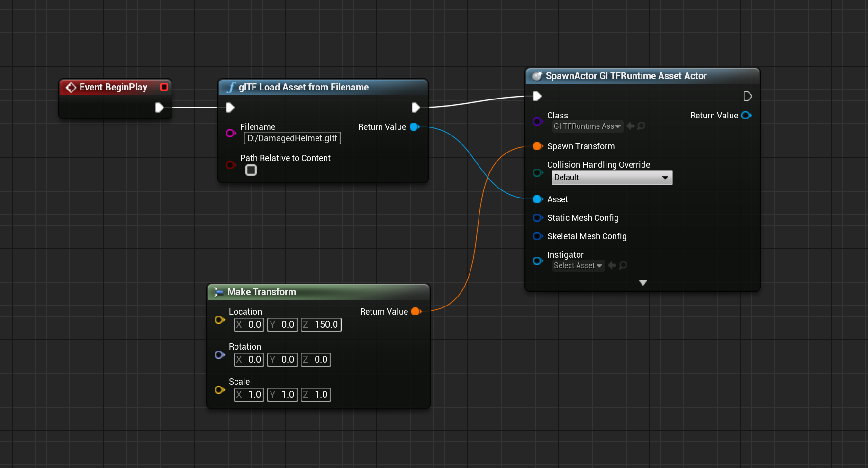Viewport: 868px width, 468px height.
Task: Click the Asset input pin on SpawnActor
Action: point(538,199)
